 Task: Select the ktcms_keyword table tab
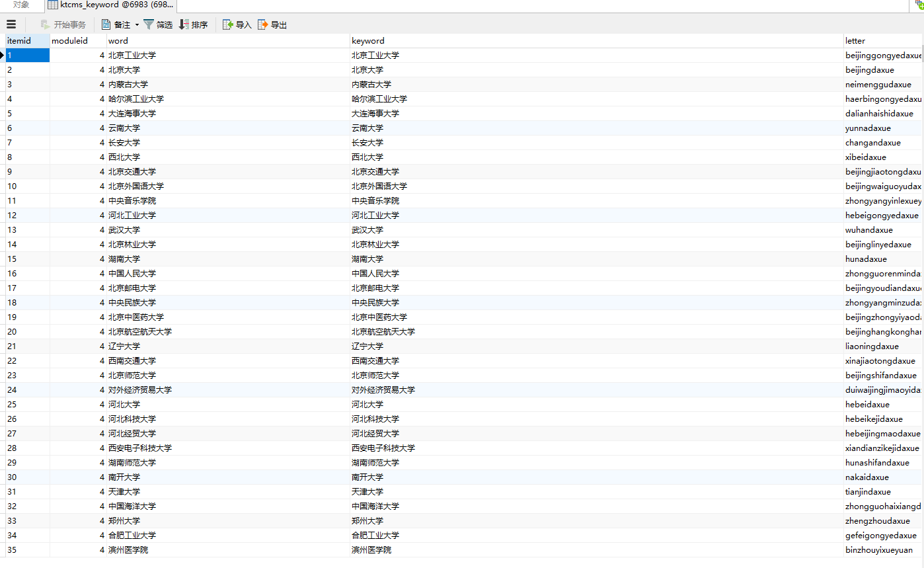(x=110, y=5)
